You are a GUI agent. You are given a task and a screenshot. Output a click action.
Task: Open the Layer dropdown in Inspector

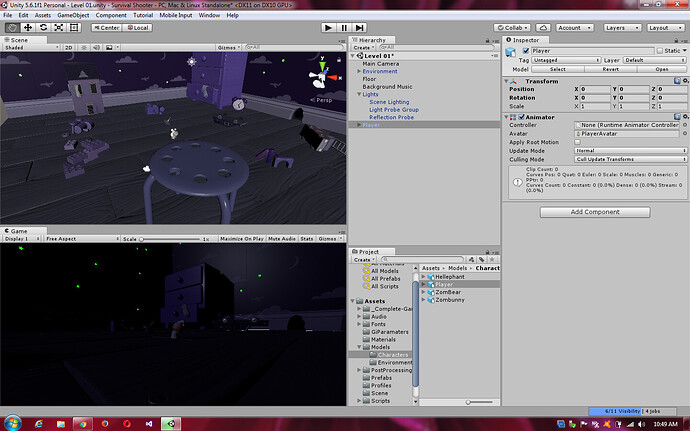pos(654,60)
